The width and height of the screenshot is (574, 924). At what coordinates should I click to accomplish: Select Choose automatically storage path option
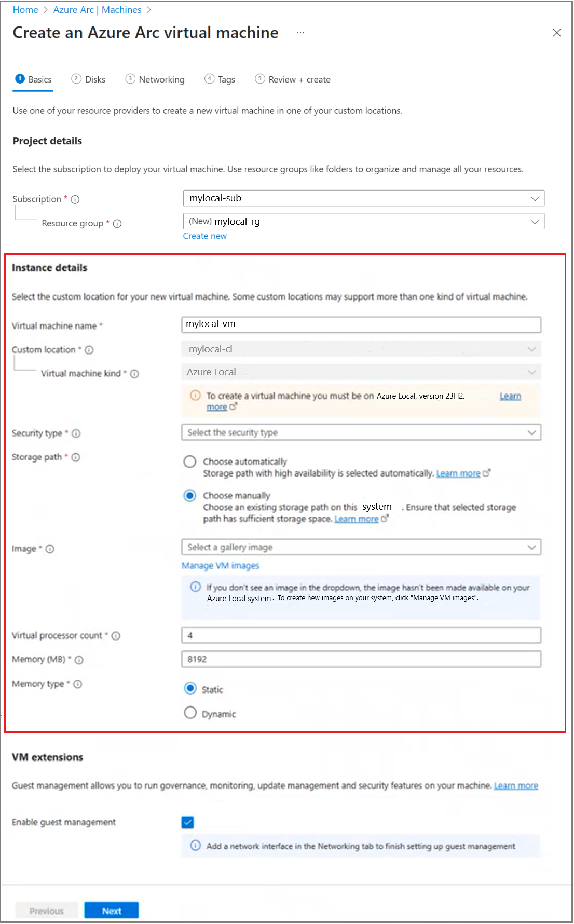click(x=190, y=461)
